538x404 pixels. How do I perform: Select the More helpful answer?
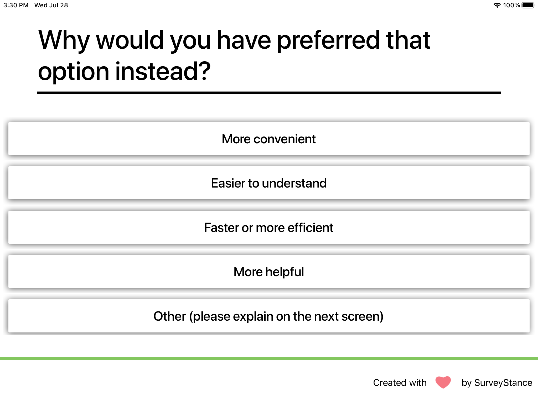point(269,272)
